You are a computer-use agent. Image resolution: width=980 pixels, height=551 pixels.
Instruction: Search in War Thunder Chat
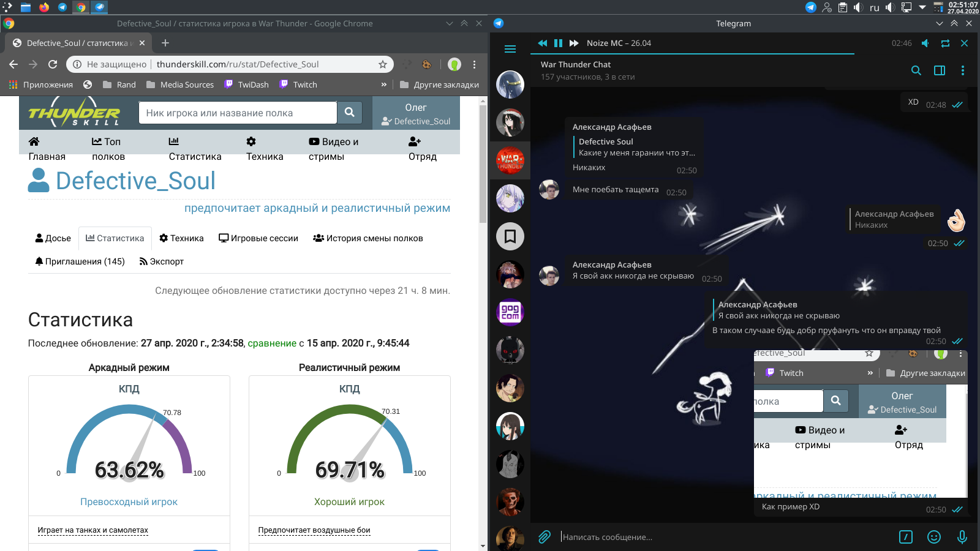pyautogui.click(x=916, y=70)
